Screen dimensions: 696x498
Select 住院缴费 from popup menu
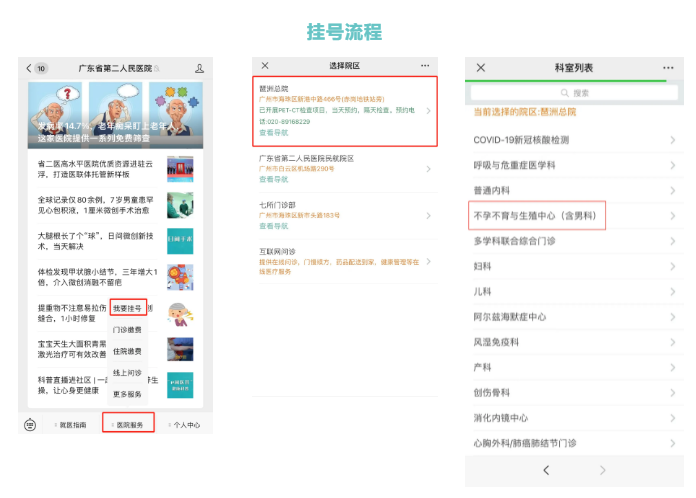tap(127, 351)
